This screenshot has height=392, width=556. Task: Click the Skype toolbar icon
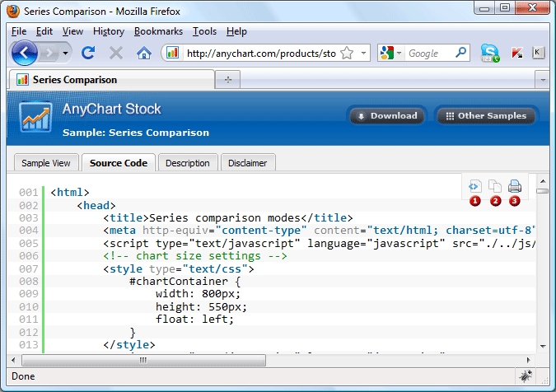pyautogui.click(x=490, y=53)
